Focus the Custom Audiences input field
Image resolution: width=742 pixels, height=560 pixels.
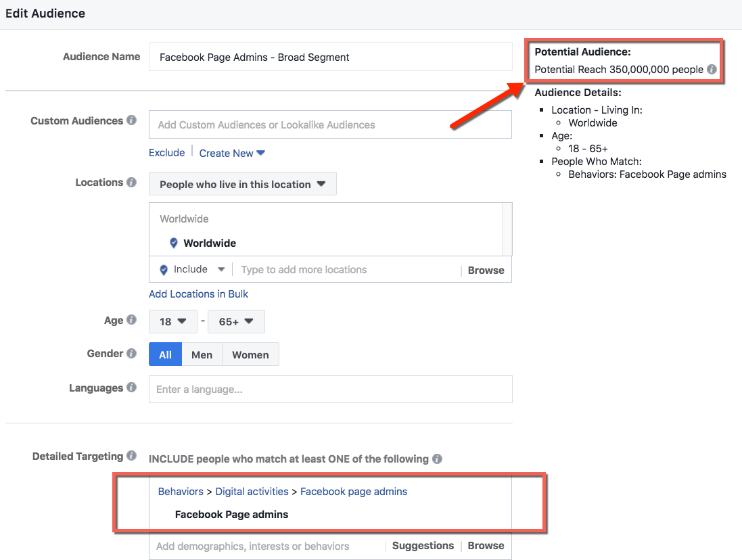tap(330, 124)
